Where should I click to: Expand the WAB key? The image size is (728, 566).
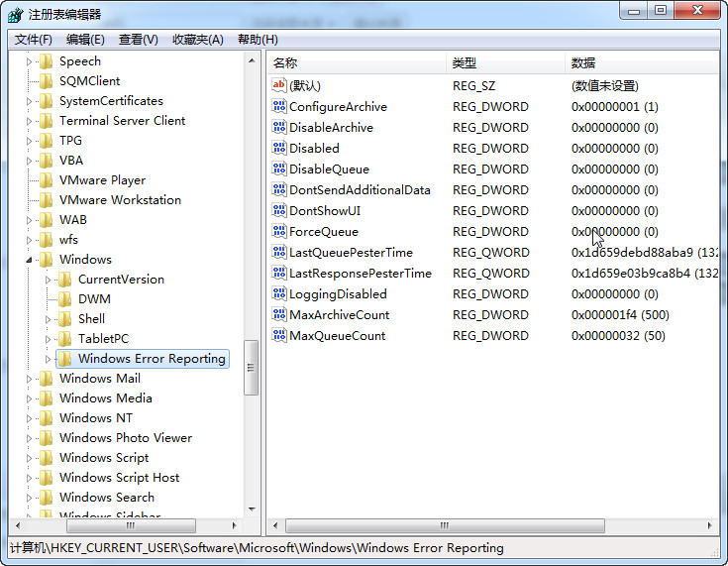pyautogui.click(x=29, y=220)
